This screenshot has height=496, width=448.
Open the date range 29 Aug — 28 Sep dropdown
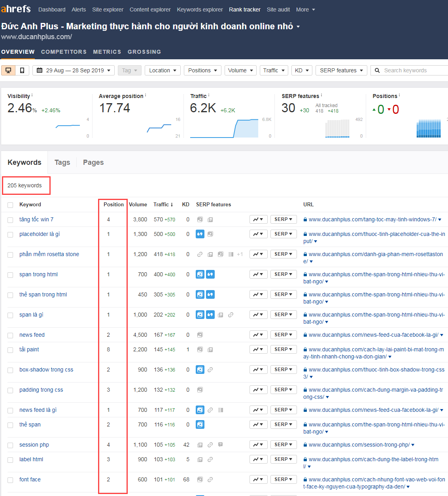[x=74, y=70]
